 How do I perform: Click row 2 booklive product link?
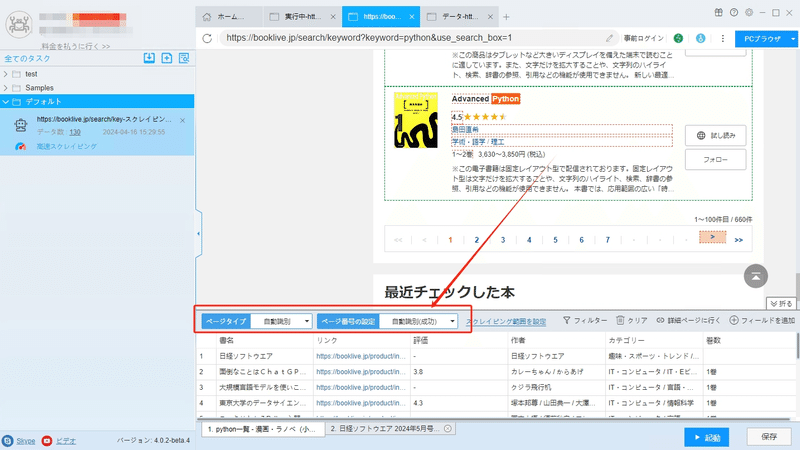coord(361,371)
